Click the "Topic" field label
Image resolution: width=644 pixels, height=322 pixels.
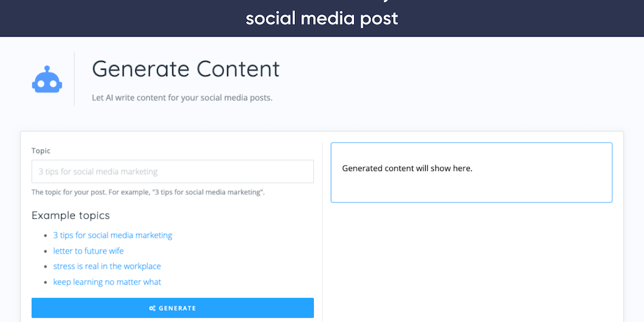pyautogui.click(x=41, y=151)
